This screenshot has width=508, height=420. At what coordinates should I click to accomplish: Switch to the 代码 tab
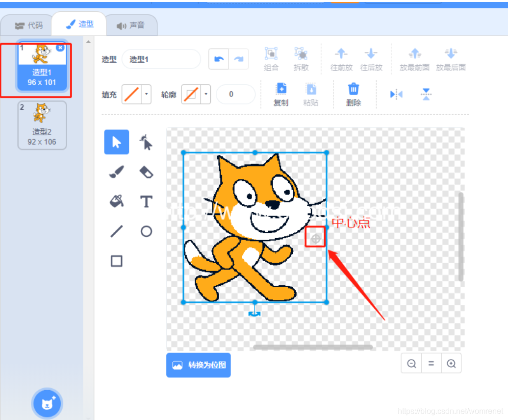coord(29,25)
